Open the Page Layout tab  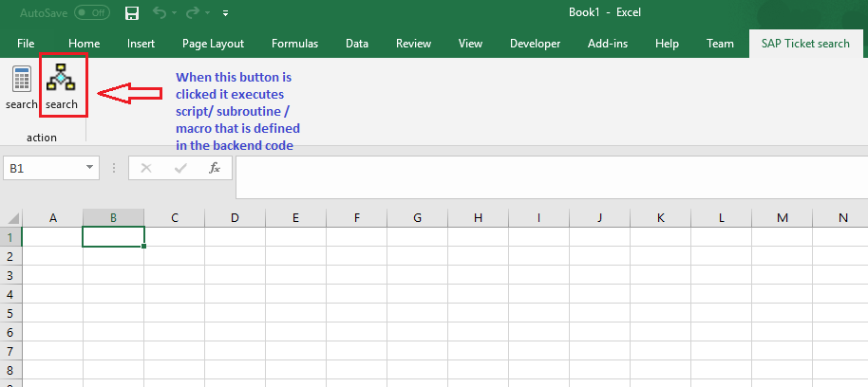click(x=213, y=44)
